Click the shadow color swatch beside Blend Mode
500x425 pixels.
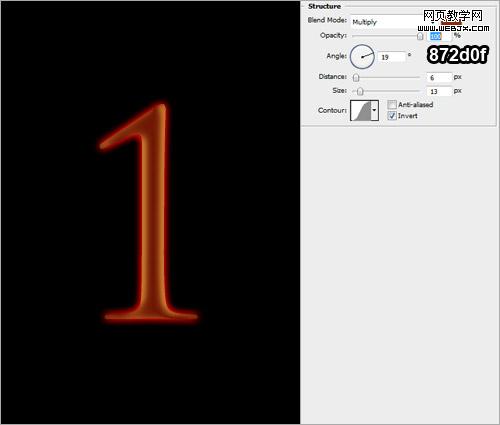[451, 22]
